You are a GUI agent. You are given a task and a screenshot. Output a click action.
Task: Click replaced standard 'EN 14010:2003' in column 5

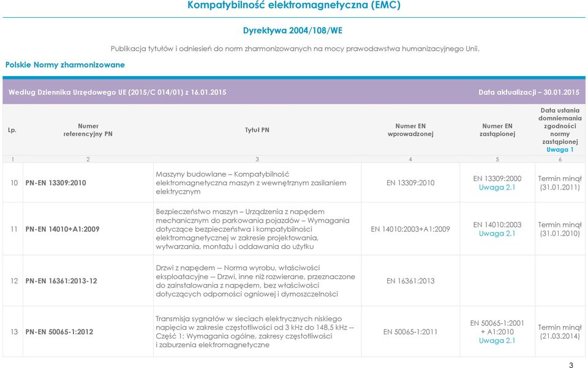point(497,224)
